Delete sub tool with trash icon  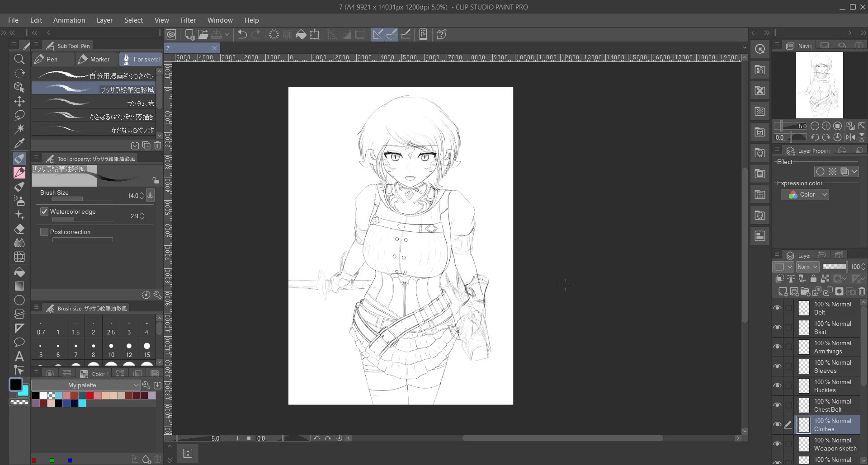click(157, 146)
